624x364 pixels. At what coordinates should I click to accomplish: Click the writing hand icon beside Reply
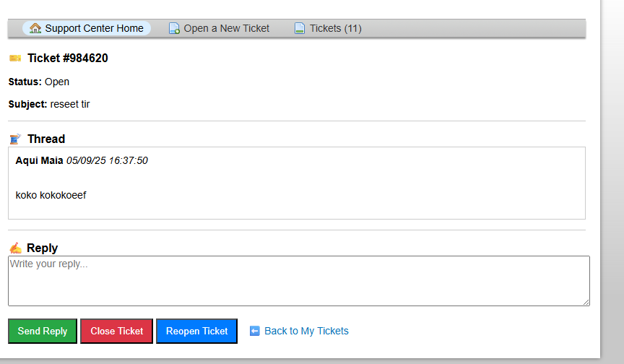click(15, 248)
